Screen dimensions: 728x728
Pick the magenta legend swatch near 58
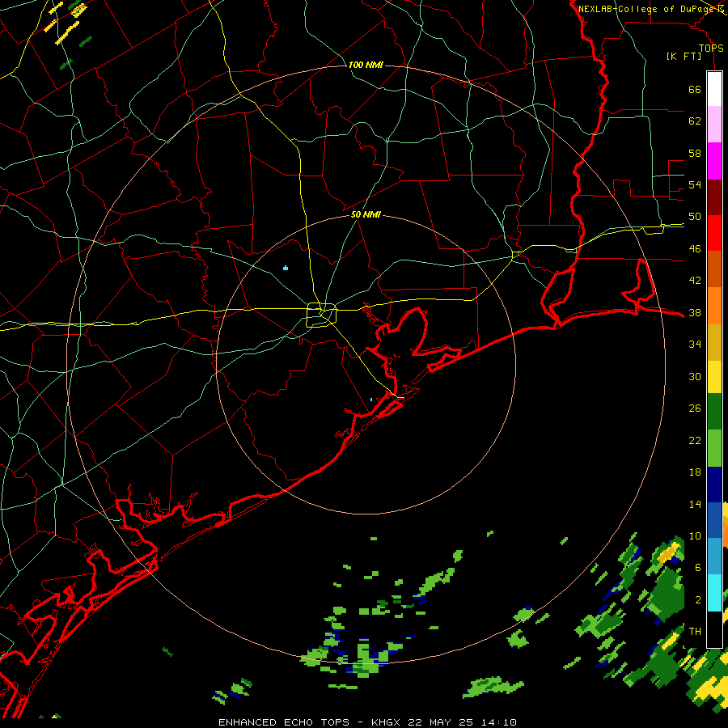(x=714, y=161)
